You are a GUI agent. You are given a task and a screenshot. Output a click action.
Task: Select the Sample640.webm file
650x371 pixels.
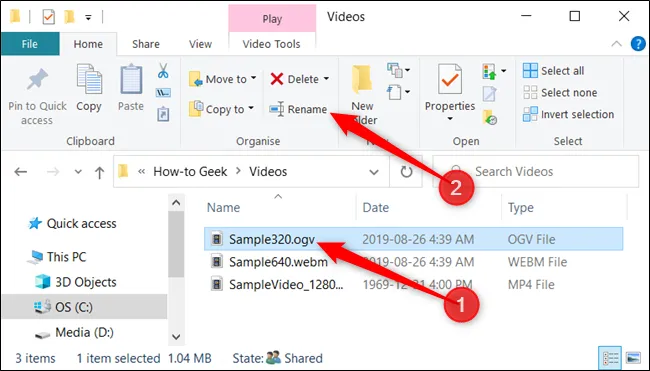click(x=279, y=262)
